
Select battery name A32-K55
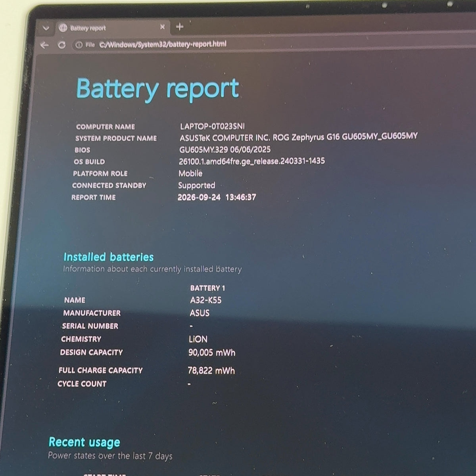click(x=206, y=300)
